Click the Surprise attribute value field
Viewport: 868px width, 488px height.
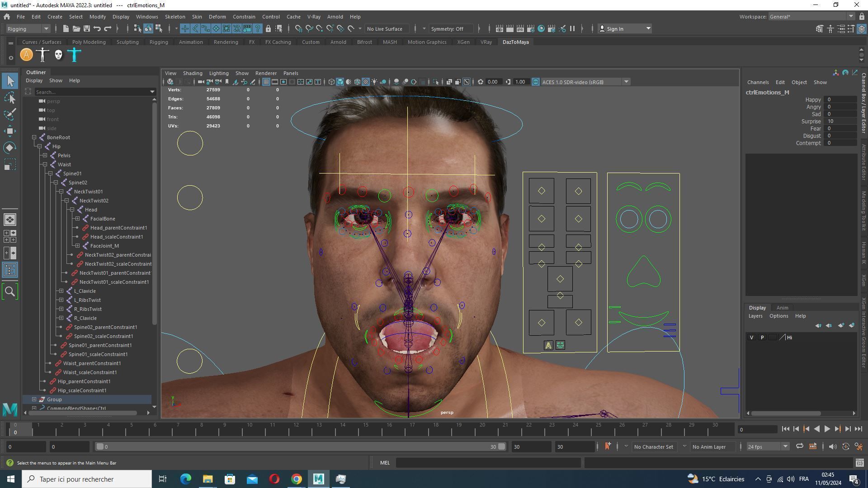pyautogui.click(x=840, y=121)
